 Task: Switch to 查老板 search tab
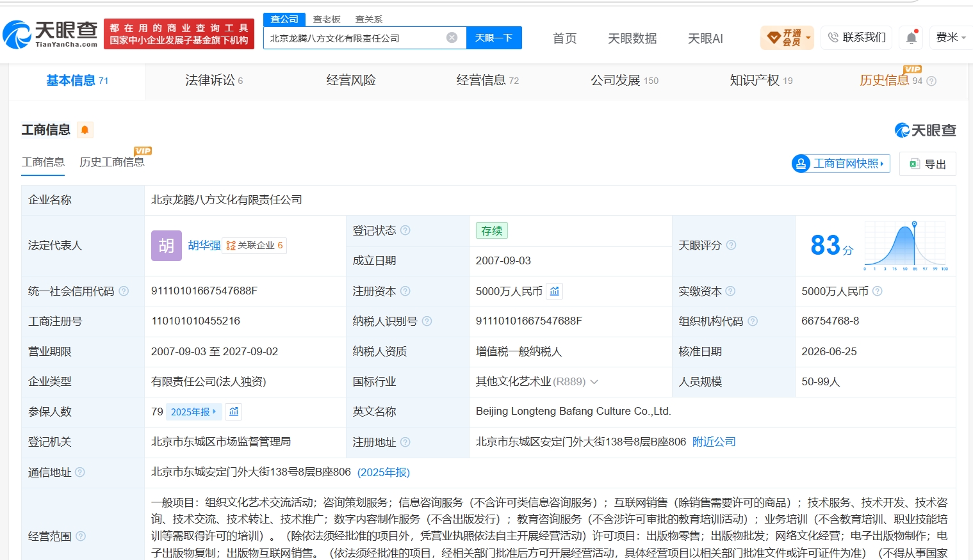pos(327,19)
